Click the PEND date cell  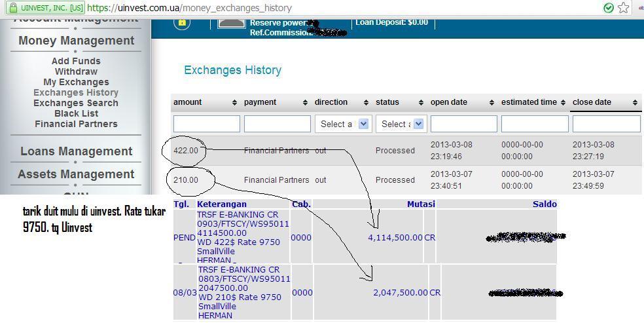tap(185, 238)
